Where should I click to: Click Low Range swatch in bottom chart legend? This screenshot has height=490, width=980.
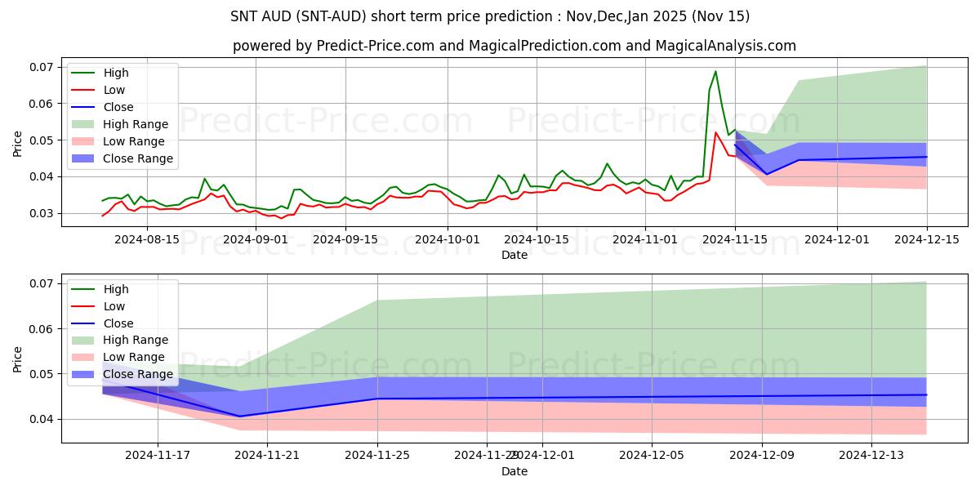pyautogui.click(x=85, y=358)
